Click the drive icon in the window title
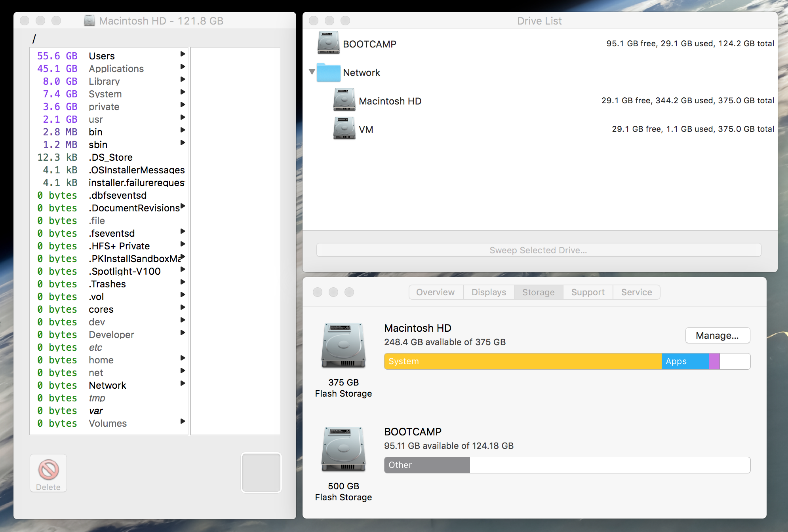788x532 pixels. [x=89, y=21]
